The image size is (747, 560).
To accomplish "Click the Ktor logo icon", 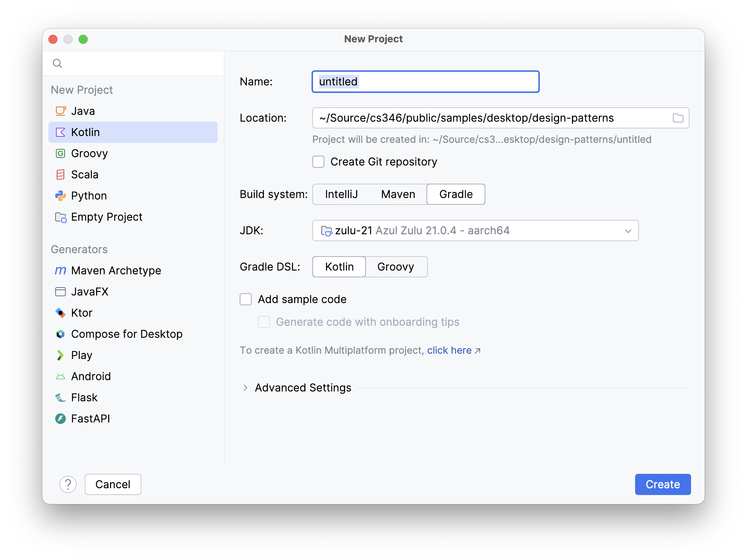I will (60, 313).
